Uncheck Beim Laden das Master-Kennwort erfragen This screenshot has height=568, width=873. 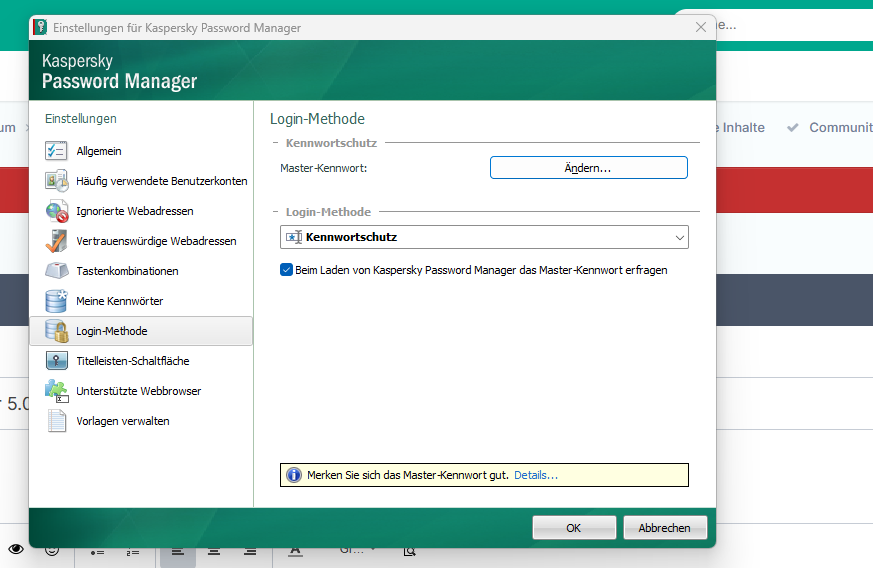(x=286, y=270)
